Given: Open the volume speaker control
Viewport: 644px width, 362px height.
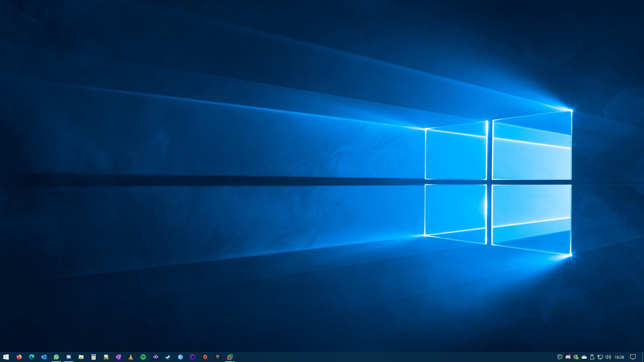Looking at the screenshot, I should tap(608, 357).
